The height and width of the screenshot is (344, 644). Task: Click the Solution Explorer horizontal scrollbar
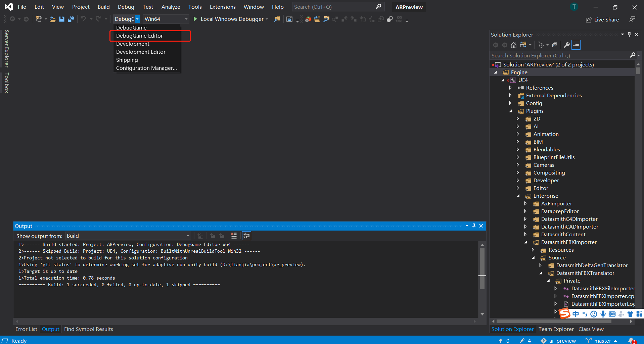click(554, 321)
